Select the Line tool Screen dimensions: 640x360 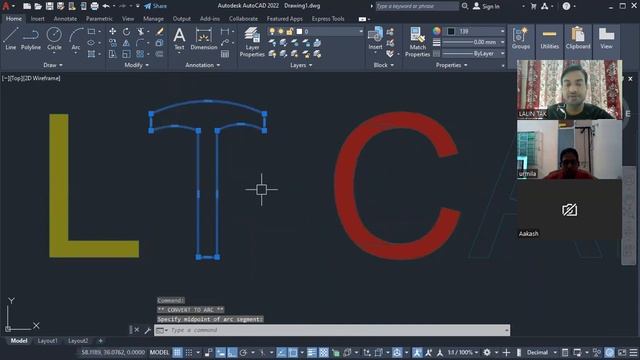pos(11,39)
